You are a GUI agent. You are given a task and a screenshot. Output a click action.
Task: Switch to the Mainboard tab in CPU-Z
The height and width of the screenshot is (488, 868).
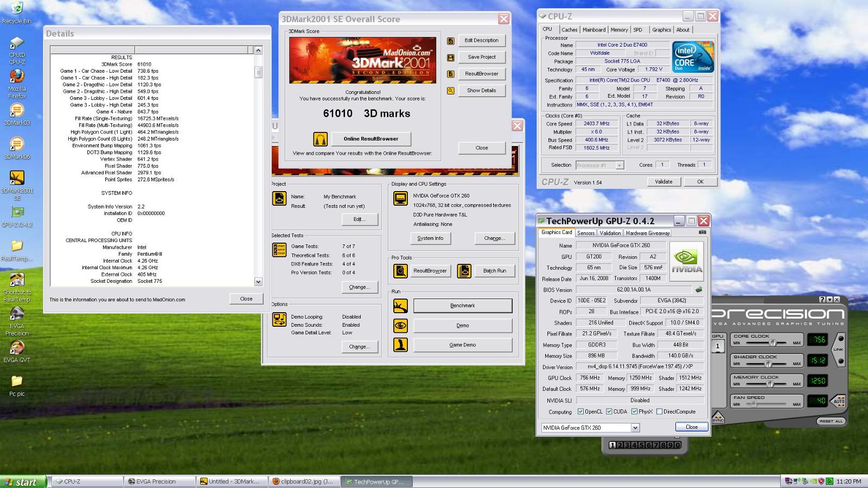(x=594, y=30)
